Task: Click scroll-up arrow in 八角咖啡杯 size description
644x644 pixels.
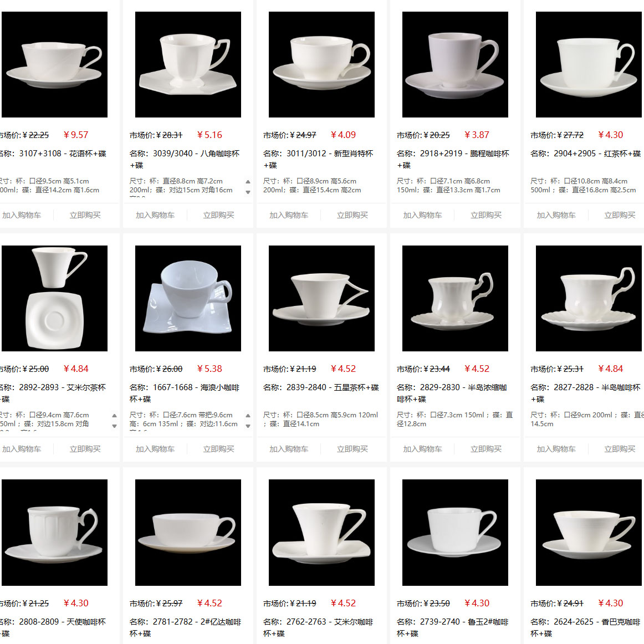Action: [248, 182]
